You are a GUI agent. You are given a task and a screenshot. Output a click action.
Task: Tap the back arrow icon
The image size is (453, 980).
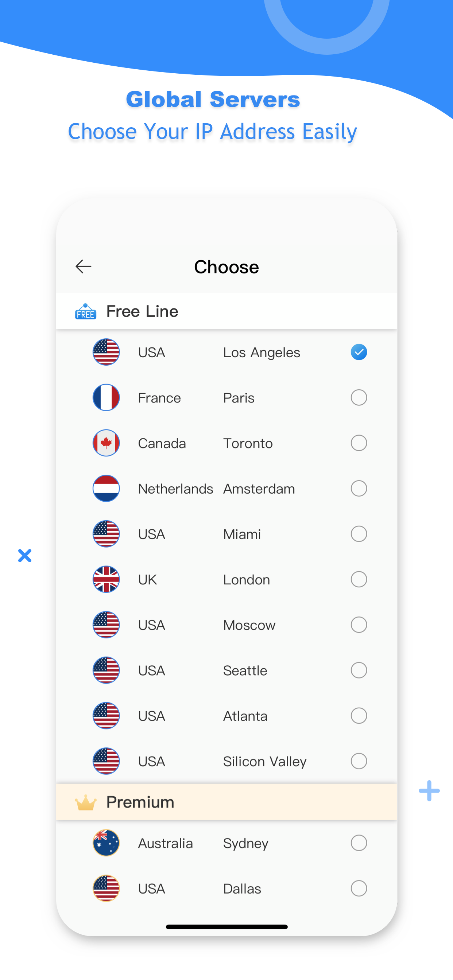pos(84,267)
